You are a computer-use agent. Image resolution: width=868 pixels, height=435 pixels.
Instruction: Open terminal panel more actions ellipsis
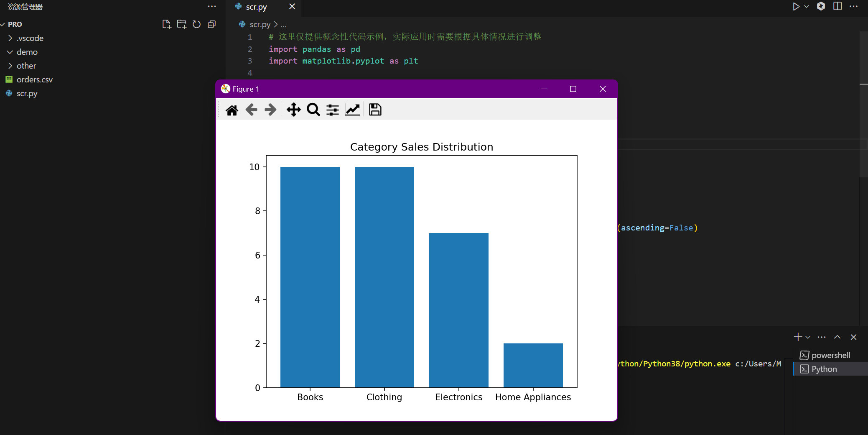pos(822,337)
